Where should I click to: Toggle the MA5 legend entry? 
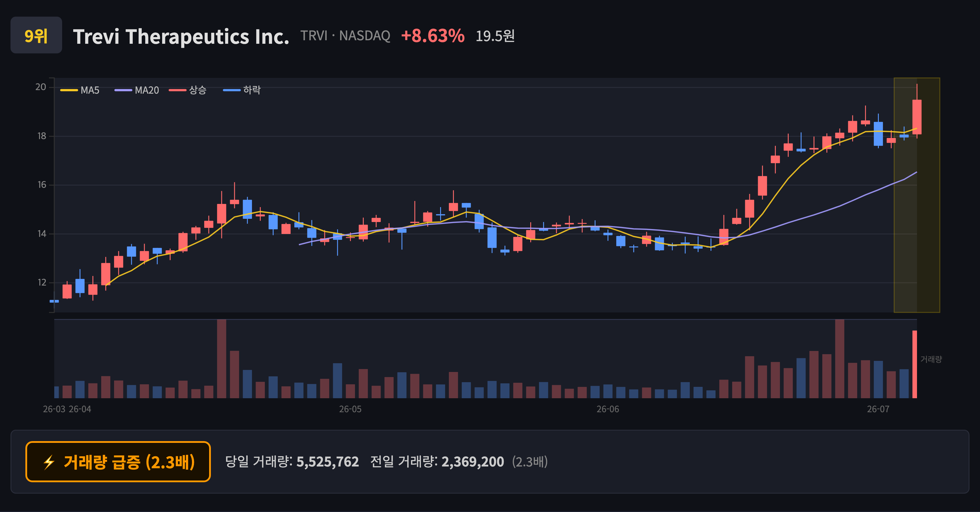point(80,90)
